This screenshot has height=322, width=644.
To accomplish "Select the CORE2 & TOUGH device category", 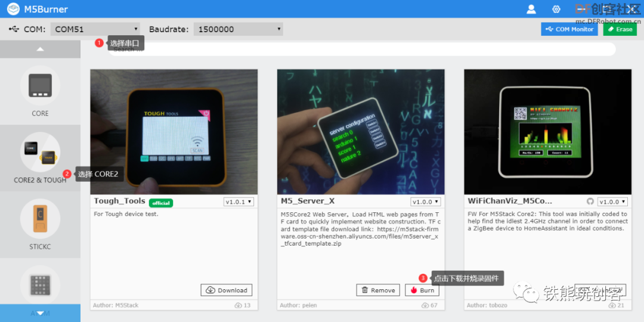I will (41, 157).
